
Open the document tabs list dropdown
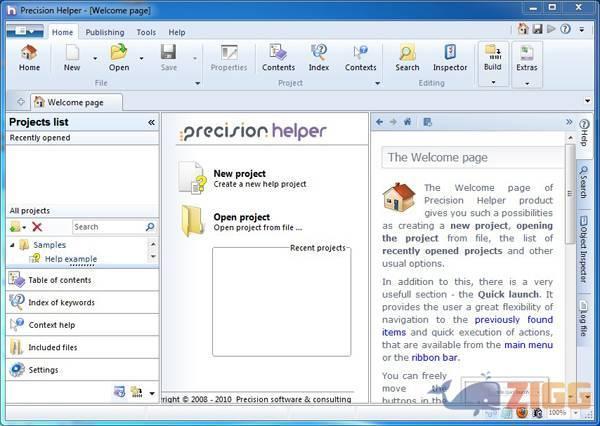pos(587,101)
